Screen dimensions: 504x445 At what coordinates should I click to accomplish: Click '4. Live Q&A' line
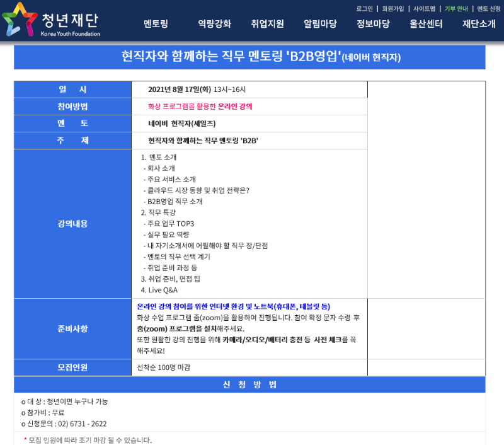pyautogui.click(x=159, y=290)
